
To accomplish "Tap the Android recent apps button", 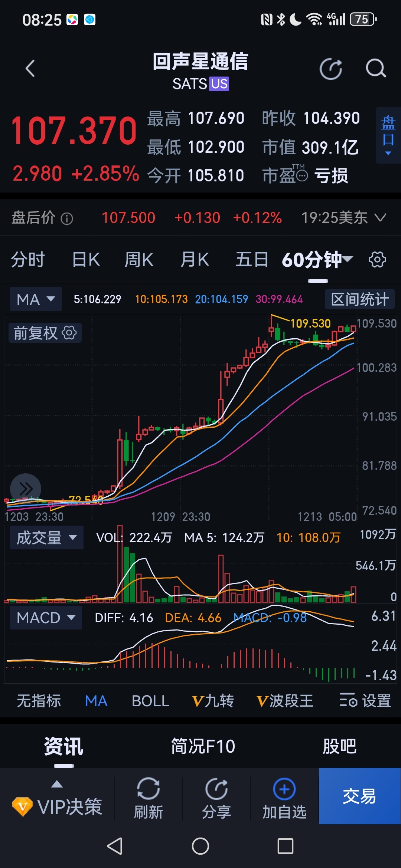I will point(286,846).
